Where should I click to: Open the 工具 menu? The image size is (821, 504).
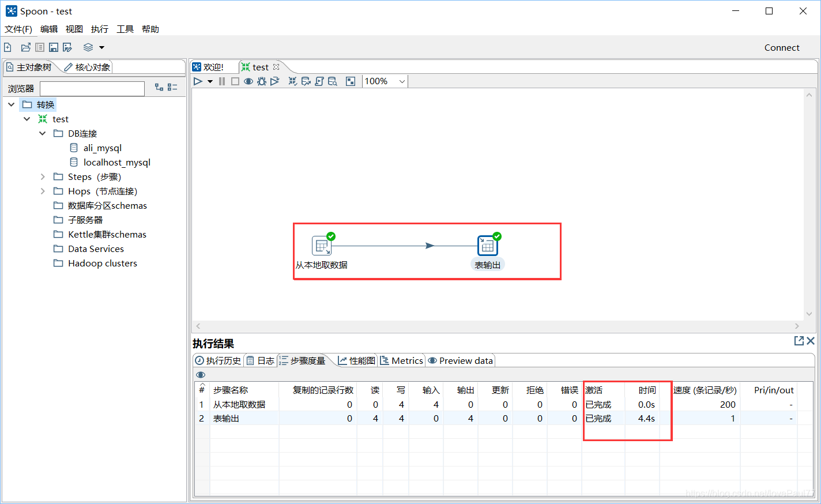pos(125,29)
